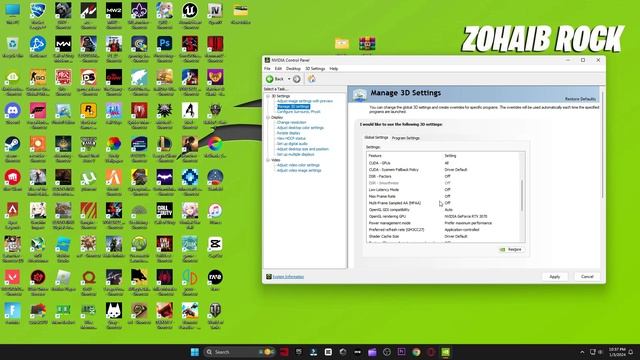Open the Unreal Engine desktop shortcut
Image resolution: width=640 pixels, height=360 pixels.
(190, 15)
